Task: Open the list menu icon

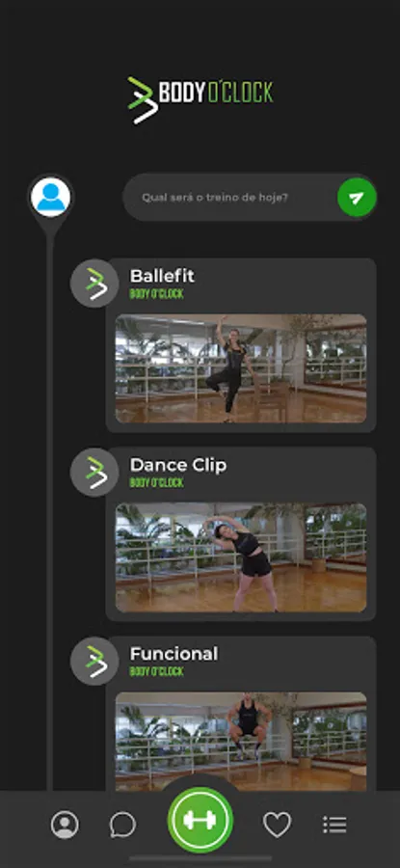Action: click(334, 825)
